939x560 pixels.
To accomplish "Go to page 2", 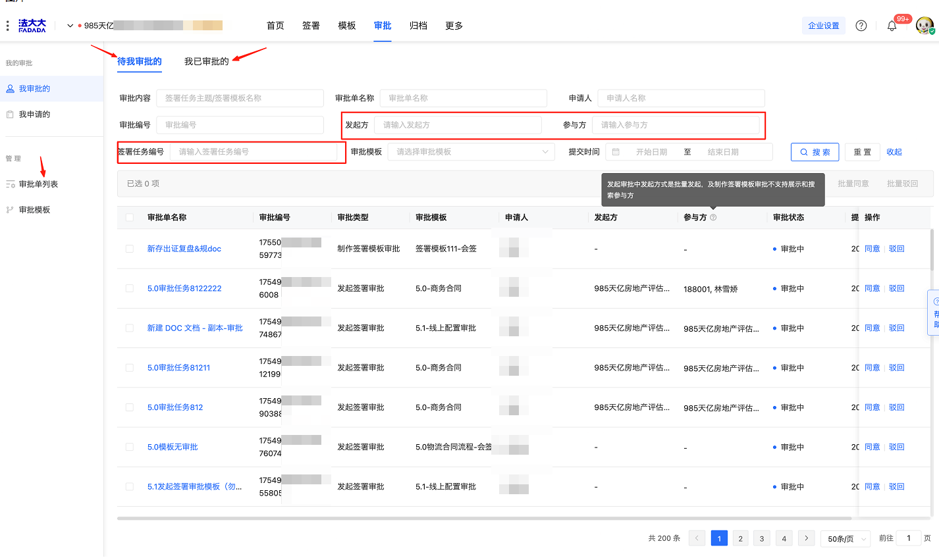I will click(740, 538).
